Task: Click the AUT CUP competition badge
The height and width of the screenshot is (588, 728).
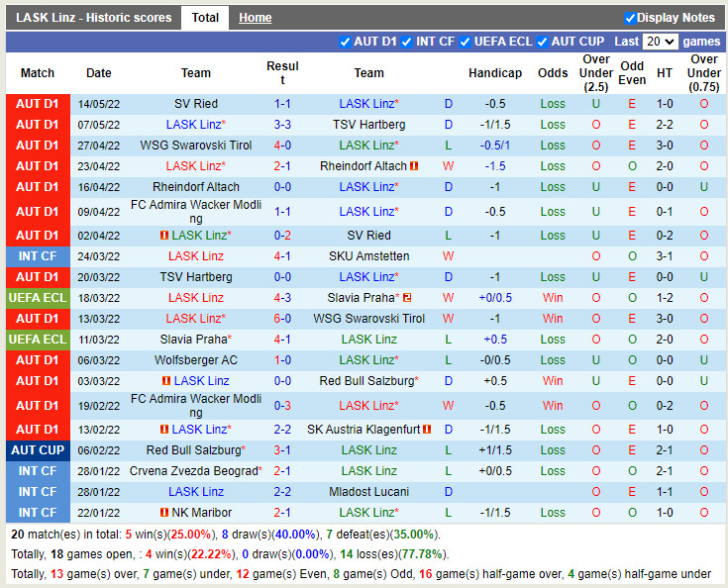Action: [38, 450]
